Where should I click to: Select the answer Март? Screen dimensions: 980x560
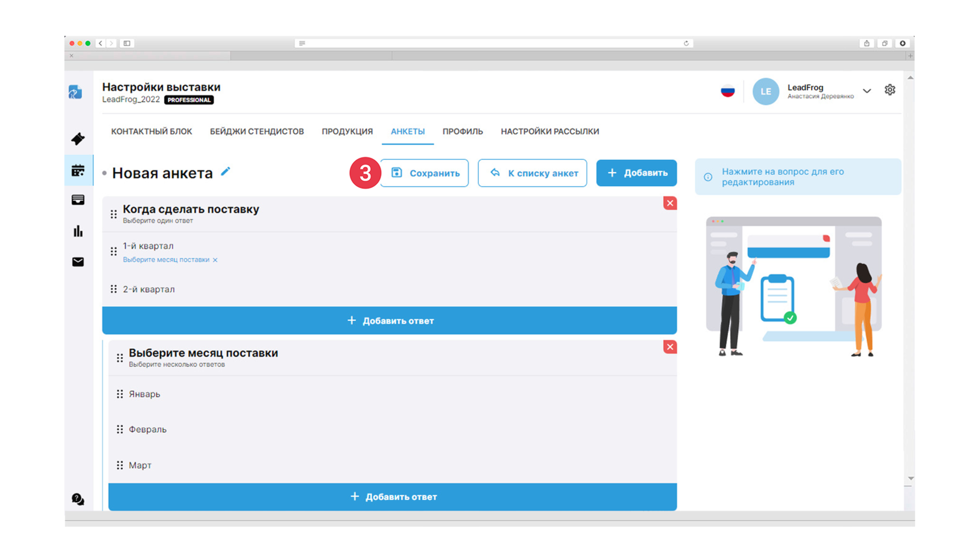[x=140, y=465]
